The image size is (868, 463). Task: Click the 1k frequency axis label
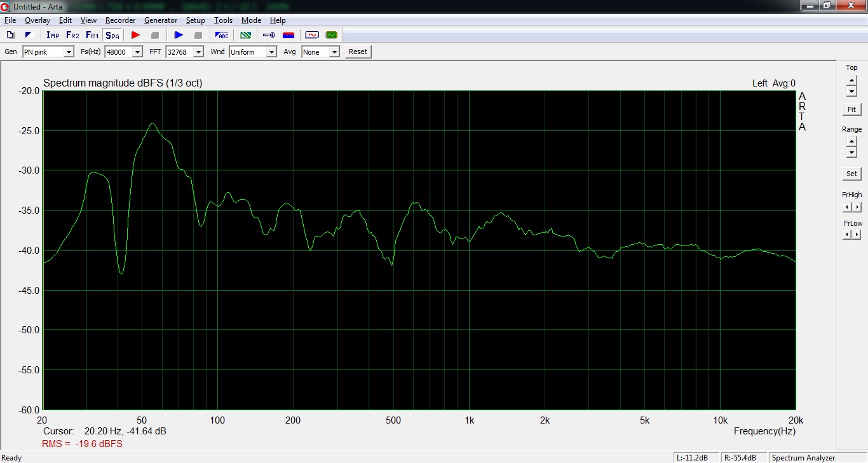[x=469, y=420]
